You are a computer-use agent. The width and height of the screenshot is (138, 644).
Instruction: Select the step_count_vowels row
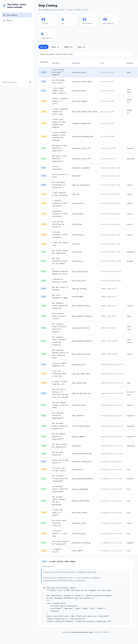click(88, 513)
